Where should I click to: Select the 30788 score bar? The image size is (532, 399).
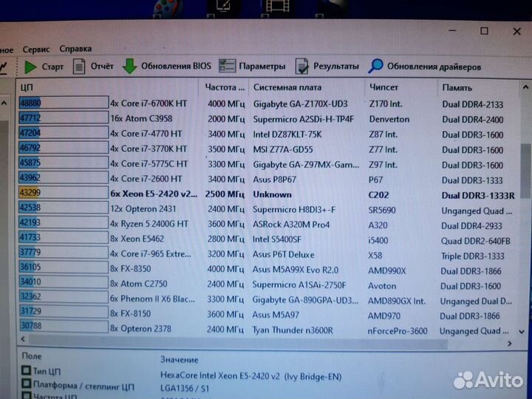click(x=64, y=325)
